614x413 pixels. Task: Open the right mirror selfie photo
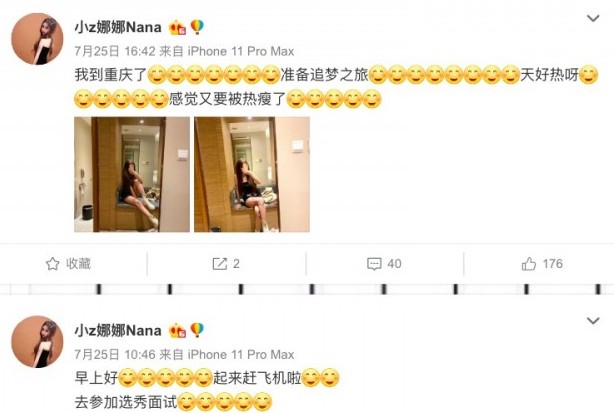(252, 174)
